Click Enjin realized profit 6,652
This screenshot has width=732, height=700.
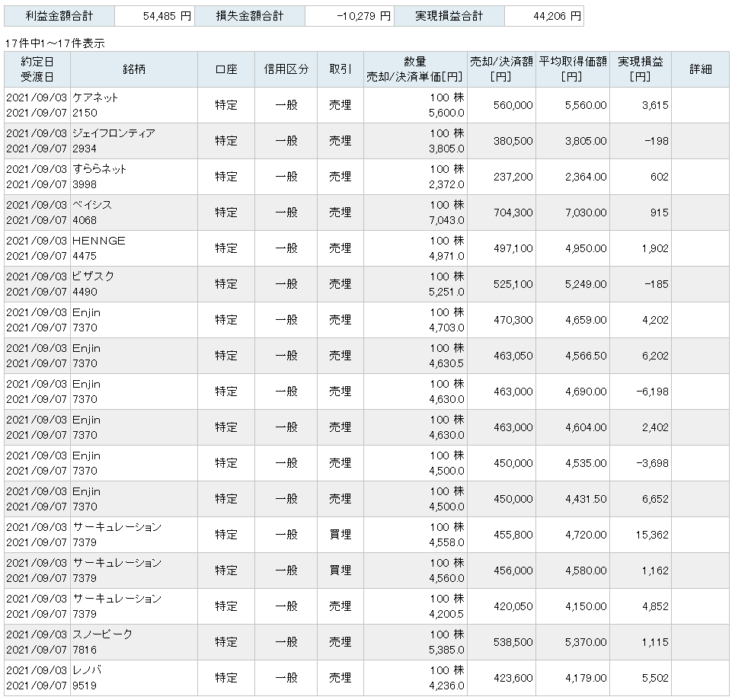(655, 499)
